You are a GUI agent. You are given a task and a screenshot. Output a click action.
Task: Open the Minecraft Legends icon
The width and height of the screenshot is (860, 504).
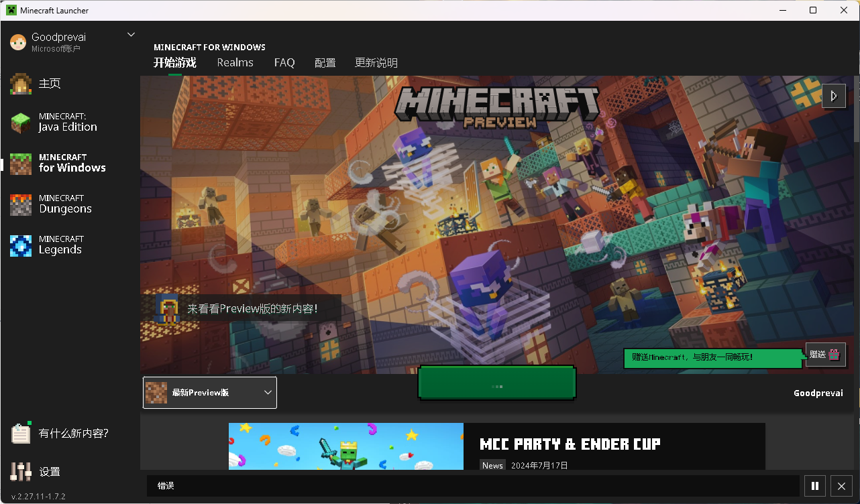click(21, 245)
